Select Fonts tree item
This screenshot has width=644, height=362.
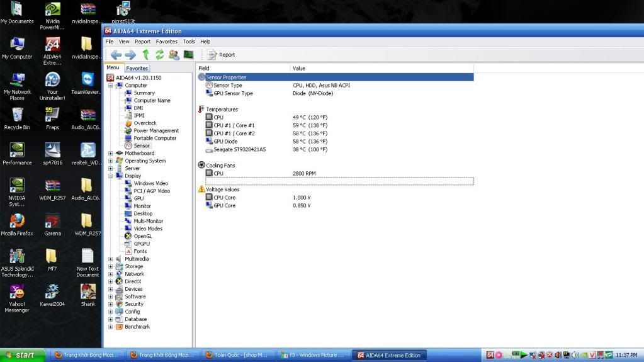[140, 251]
